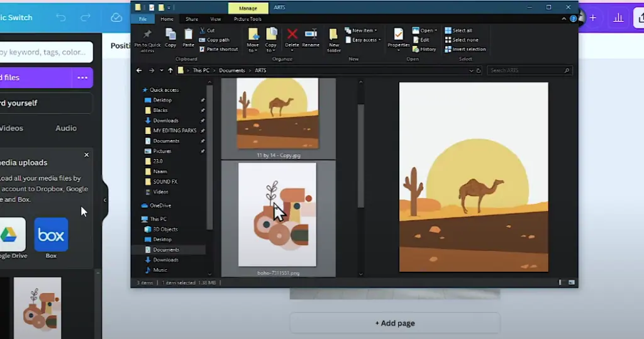644x339 pixels.
Task: Click the Box cloud storage icon
Action: (x=51, y=235)
